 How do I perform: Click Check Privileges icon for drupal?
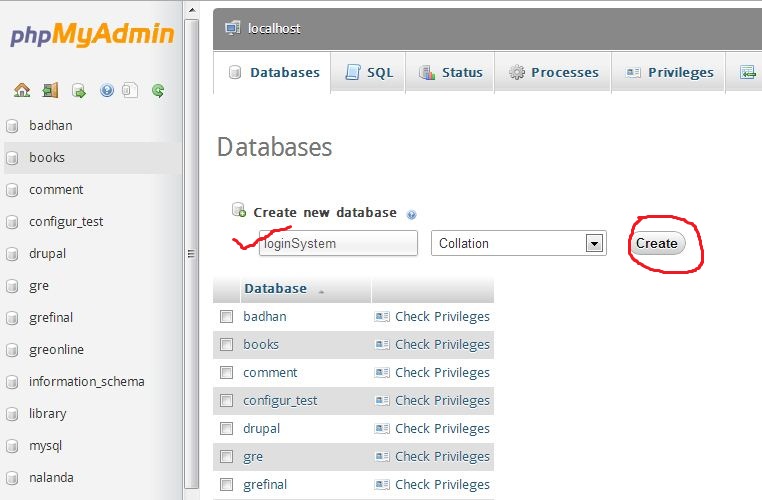tap(382, 428)
